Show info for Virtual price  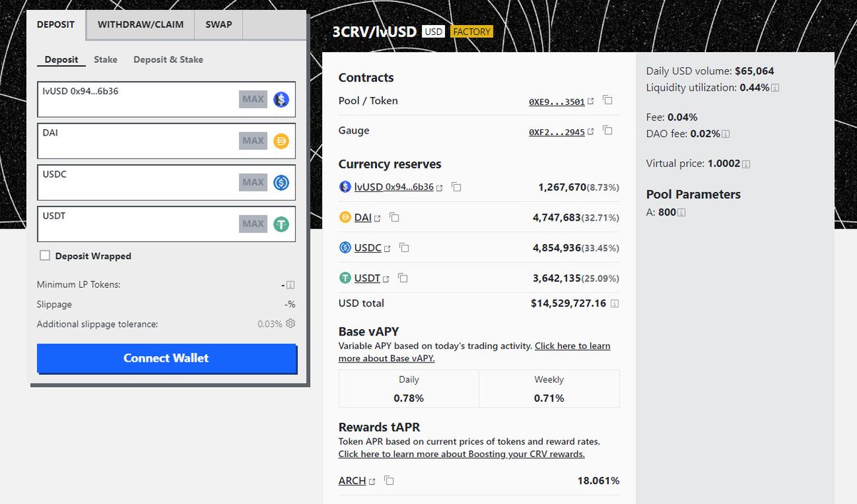tap(746, 164)
